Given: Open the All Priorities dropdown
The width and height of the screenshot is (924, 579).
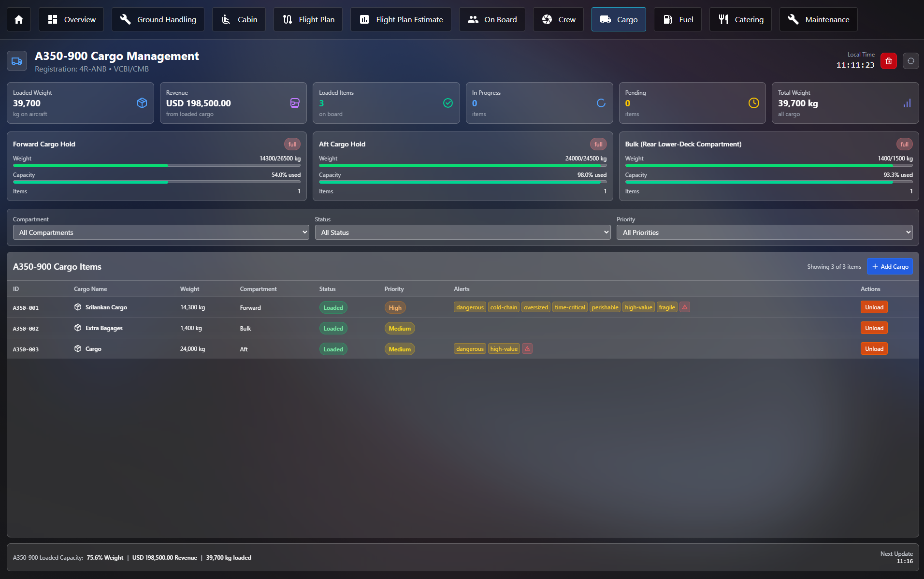Looking at the screenshot, I should [764, 232].
